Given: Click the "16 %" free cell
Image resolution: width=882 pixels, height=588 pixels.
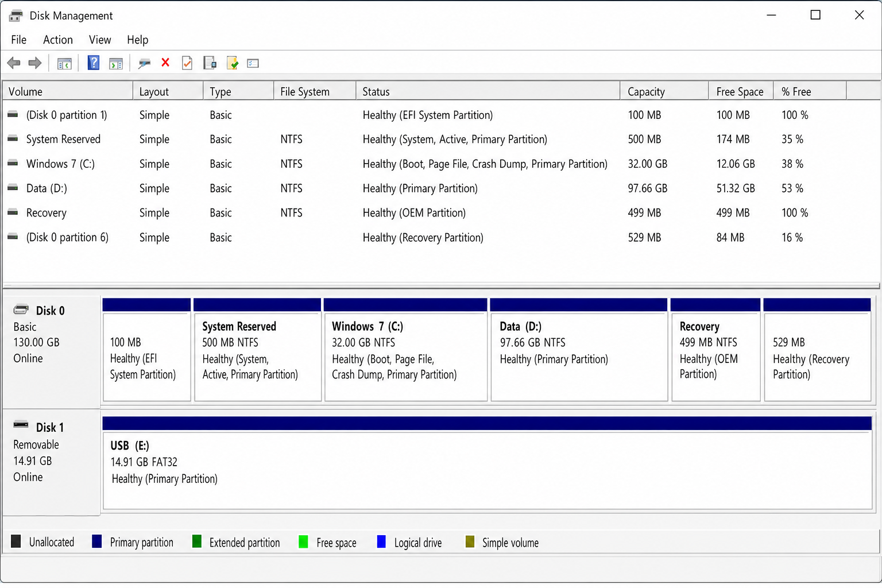Looking at the screenshot, I should (x=792, y=237).
